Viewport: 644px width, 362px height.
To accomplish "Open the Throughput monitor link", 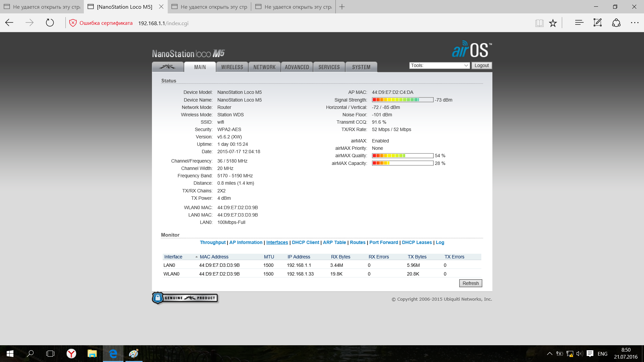I will click(x=213, y=242).
